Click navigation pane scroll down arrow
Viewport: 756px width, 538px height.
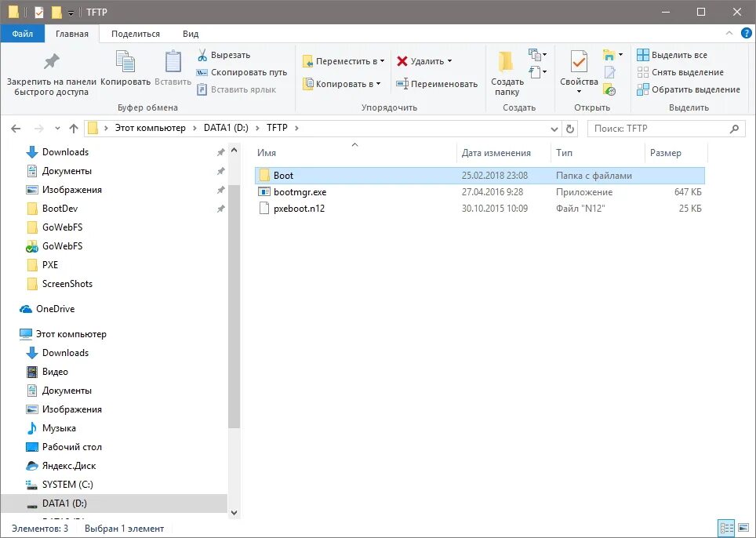pos(234,513)
